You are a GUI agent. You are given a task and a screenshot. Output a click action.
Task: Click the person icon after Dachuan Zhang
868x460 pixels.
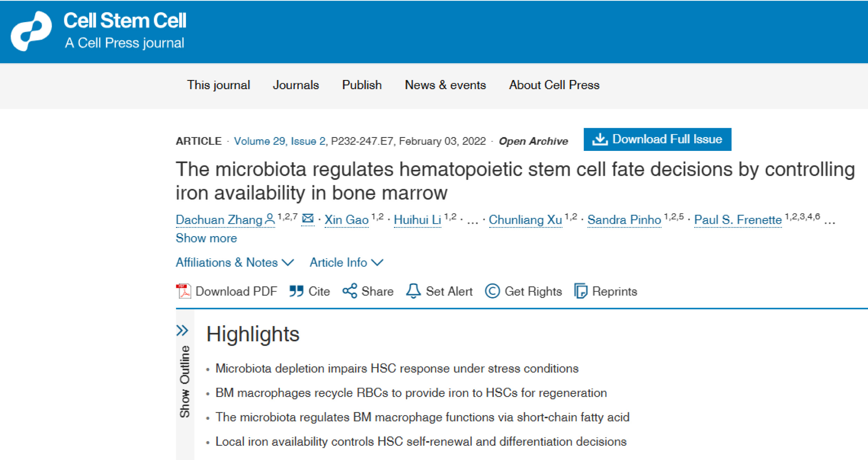click(270, 219)
